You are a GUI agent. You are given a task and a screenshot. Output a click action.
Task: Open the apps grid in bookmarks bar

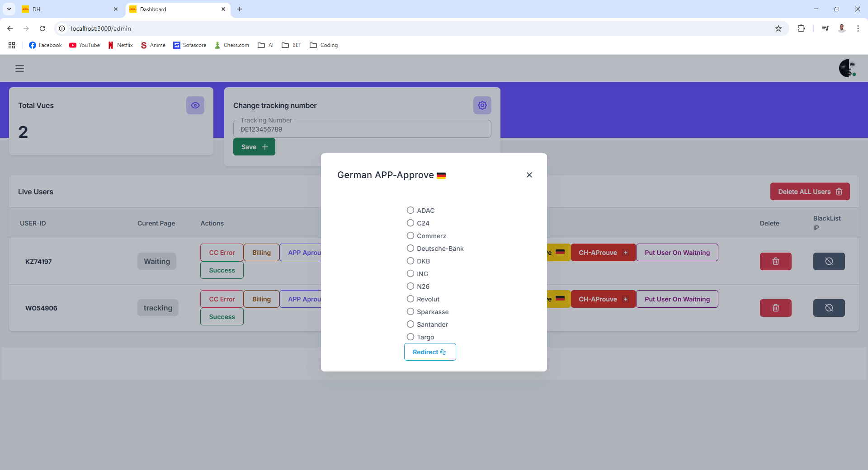[x=12, y=45]
